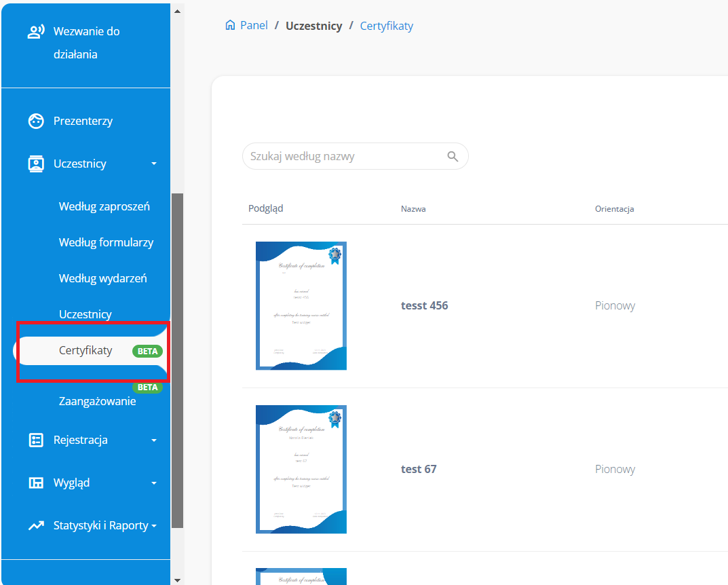Click the Panel breadcrumb link
728x585 pixels.
pos(254,26)
